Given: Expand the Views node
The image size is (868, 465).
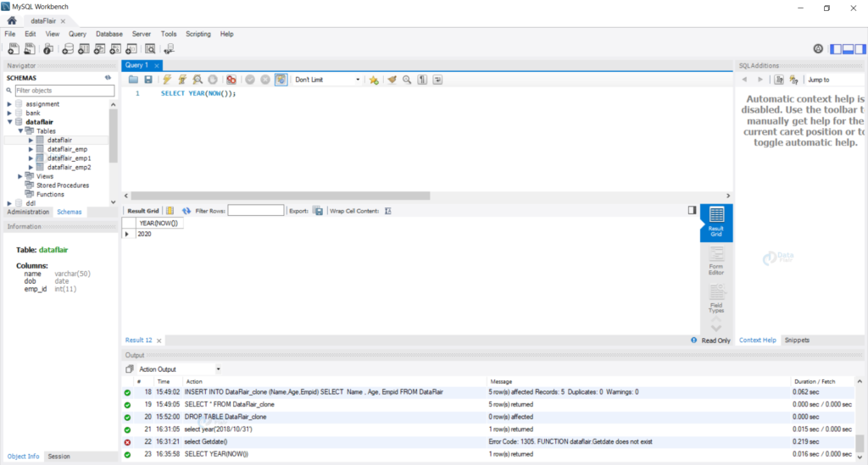Looking at the screenshot, I should tap(20, 176).
